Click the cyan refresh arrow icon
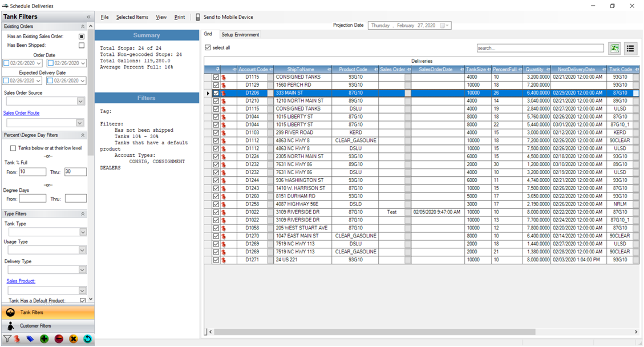The width and height of the screenshot is (644, 347). pos(87,339)
